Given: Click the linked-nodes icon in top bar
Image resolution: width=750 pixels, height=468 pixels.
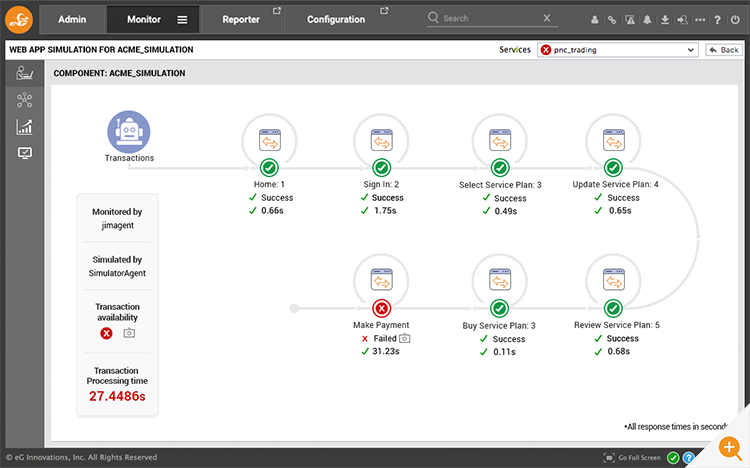Looking at the screenshot, I should click(x=612, y=20).
